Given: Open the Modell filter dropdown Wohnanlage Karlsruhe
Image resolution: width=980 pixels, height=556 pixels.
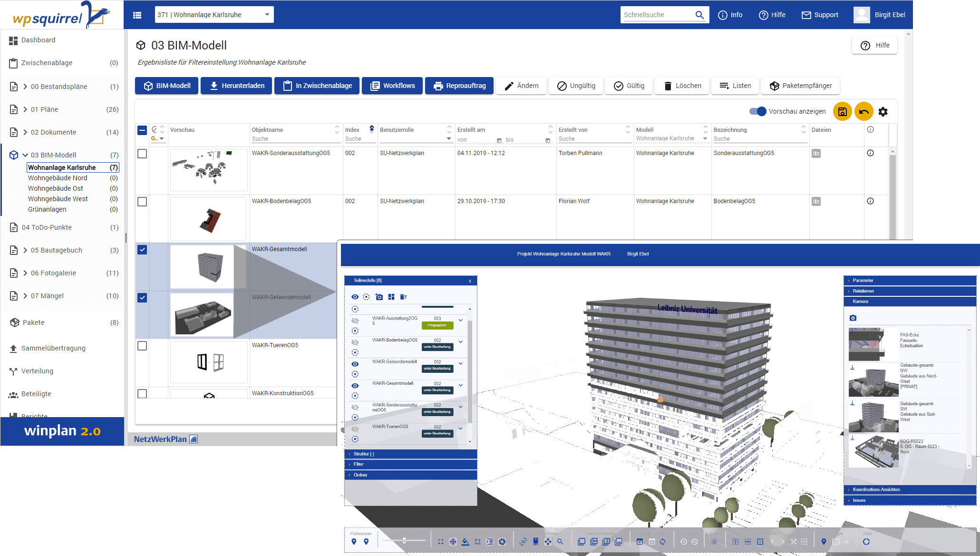Looking at the screenshot, I should click(x=672, y=139).
